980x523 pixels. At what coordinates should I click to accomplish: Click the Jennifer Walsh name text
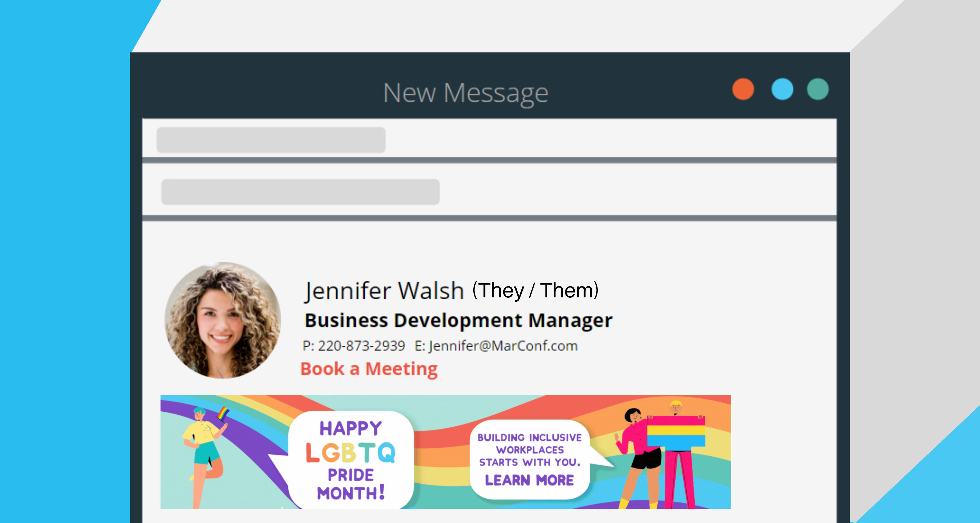pos(384,291)
